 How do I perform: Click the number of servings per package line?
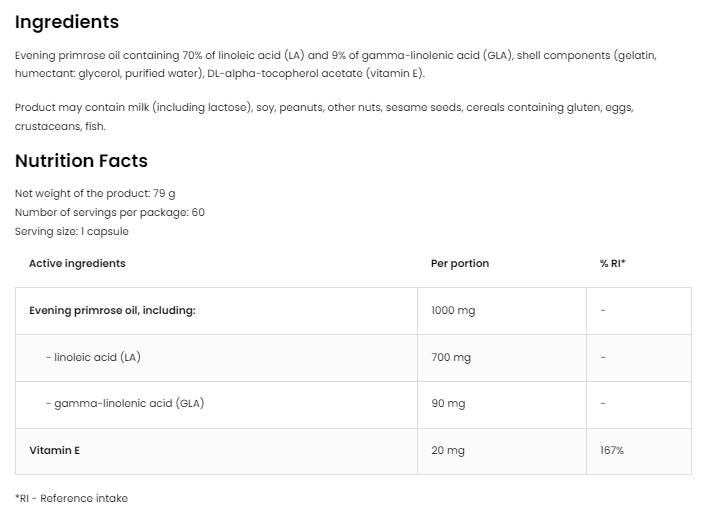110,212
